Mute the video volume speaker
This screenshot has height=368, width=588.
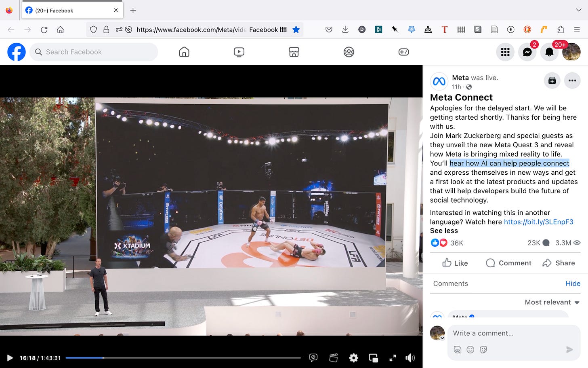click(410, 358)
